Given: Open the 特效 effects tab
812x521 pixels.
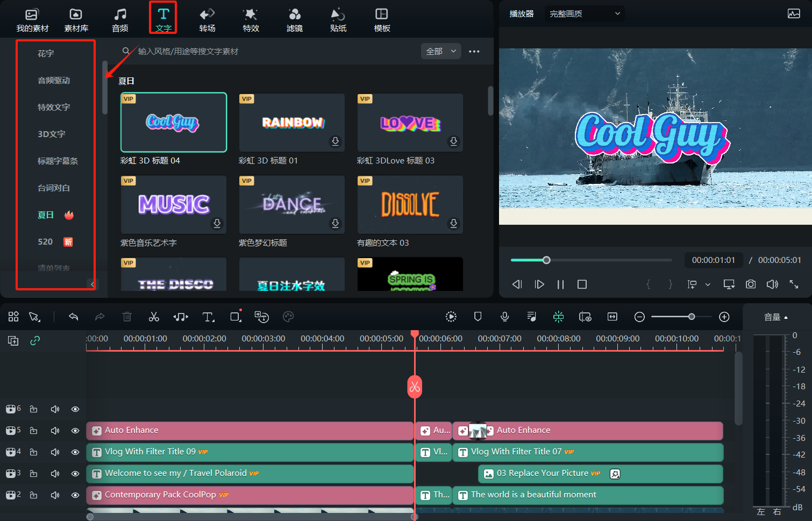Looking at the screenshot, I should [251, 20].
